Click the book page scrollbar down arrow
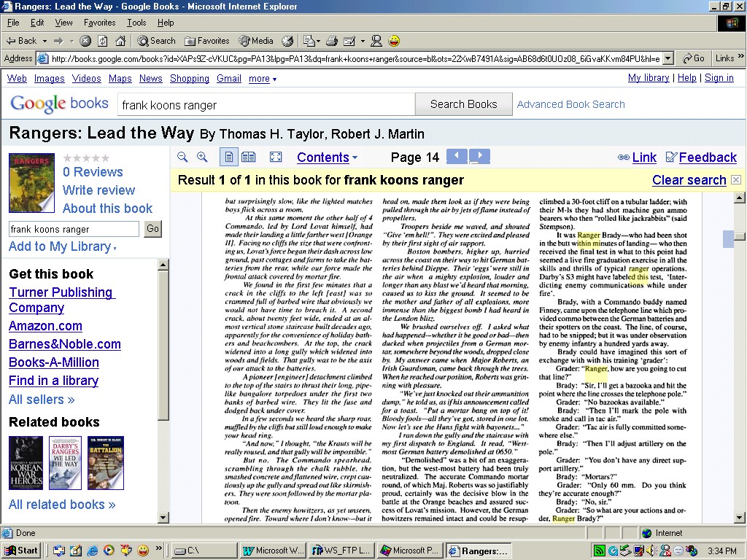The image size is (747, 560). tap(740, 518)
